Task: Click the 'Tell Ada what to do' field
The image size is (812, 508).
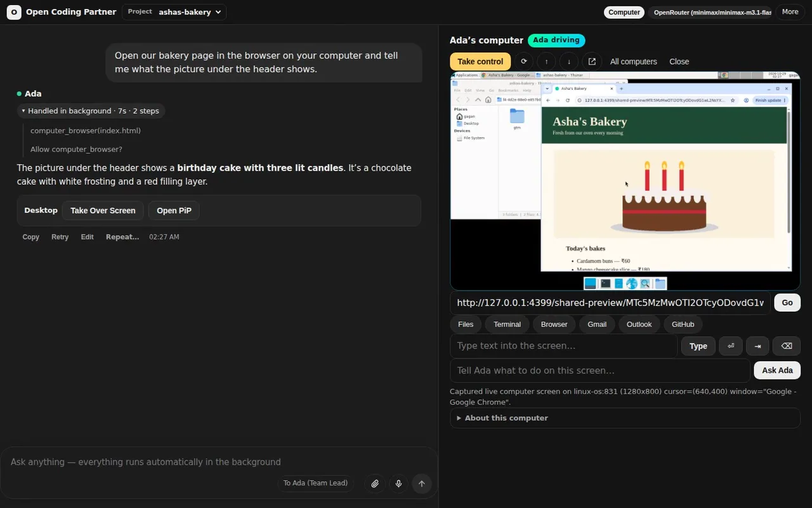Action: click(600, 371)
